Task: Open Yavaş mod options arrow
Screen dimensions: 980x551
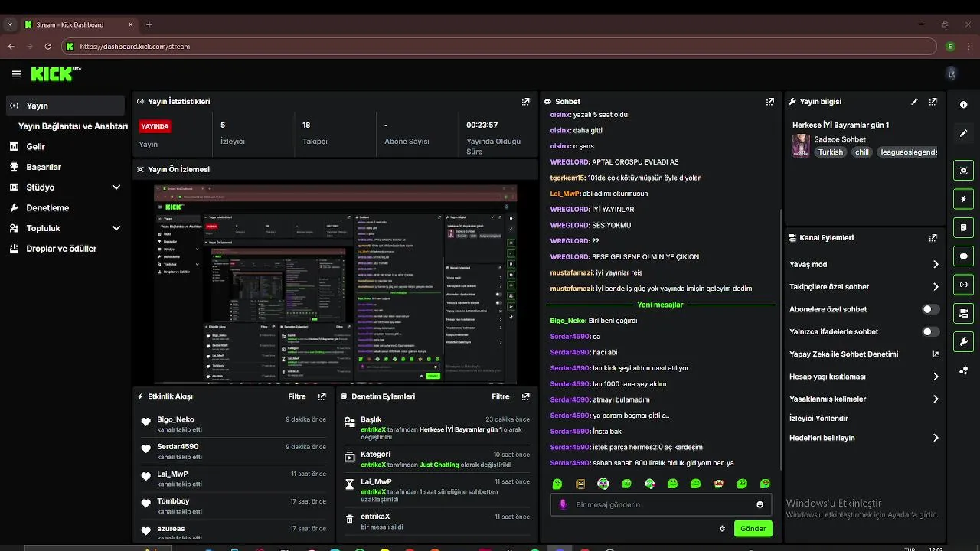Action: [x=936, y=264]
